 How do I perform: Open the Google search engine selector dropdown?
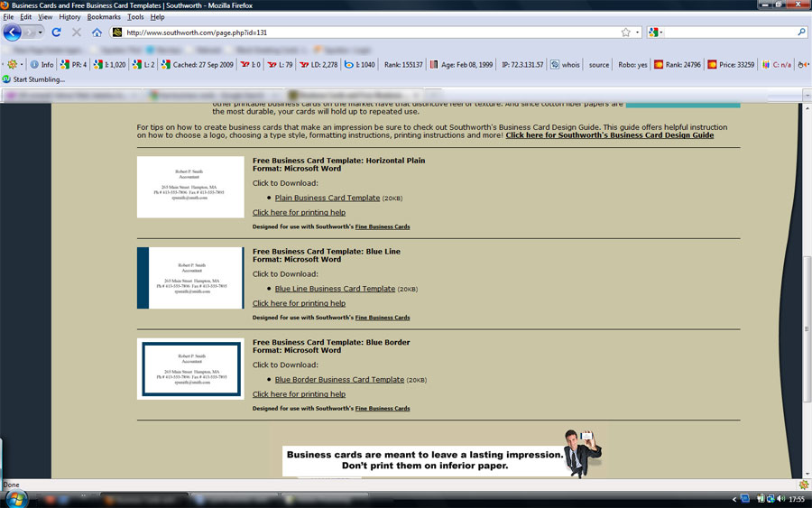(x=656, y=32)
